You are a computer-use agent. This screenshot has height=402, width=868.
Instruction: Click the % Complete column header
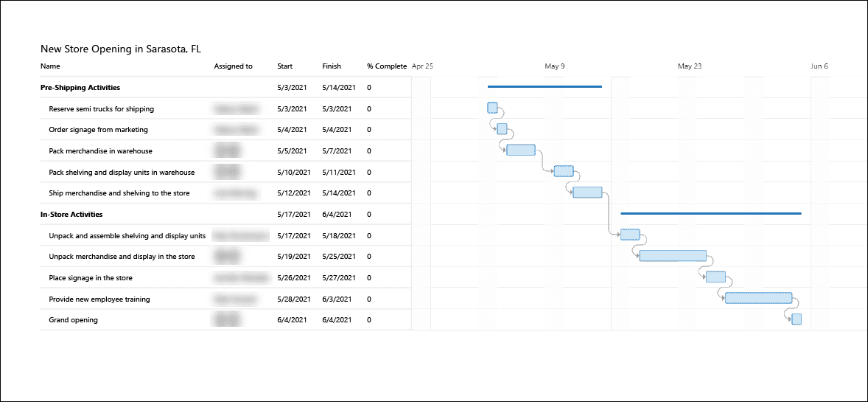[386, 66]
